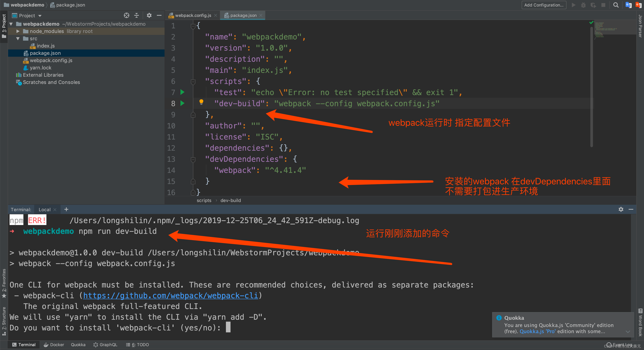The width and height of the screenshot is (644, 350).
Task: Click the terminal yes/no input cursor
Action: tap(228, 327)
